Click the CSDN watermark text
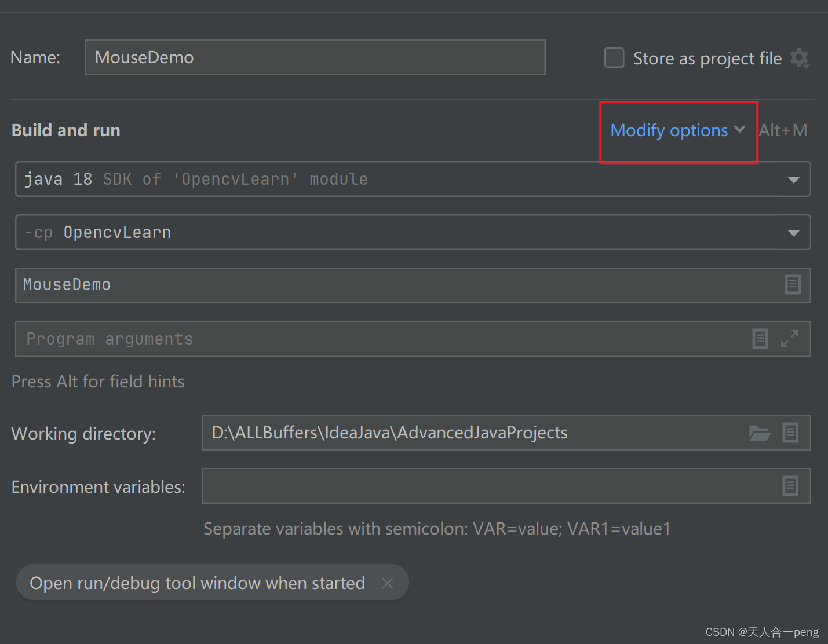Screen dimensions: 828x644 pyautogui.click(x=761, y=631)
